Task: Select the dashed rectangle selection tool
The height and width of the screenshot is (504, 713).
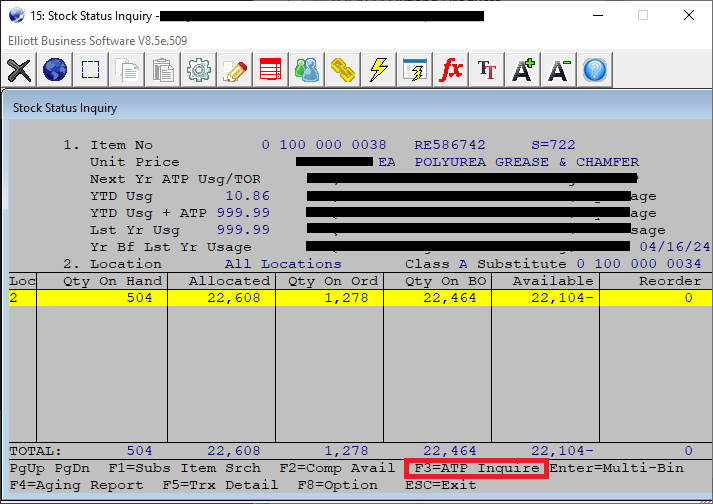Action: pyautogui.click(x=91, y=70)
